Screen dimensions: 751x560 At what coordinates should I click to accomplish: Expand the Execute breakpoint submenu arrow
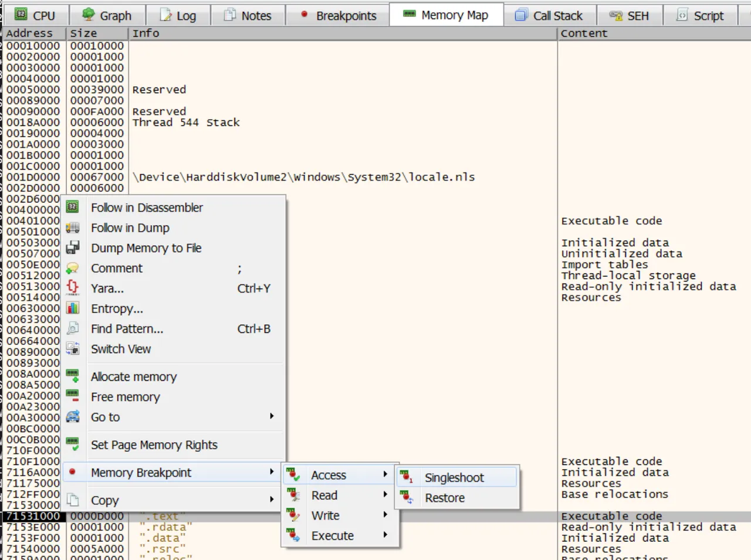point(385,535)
